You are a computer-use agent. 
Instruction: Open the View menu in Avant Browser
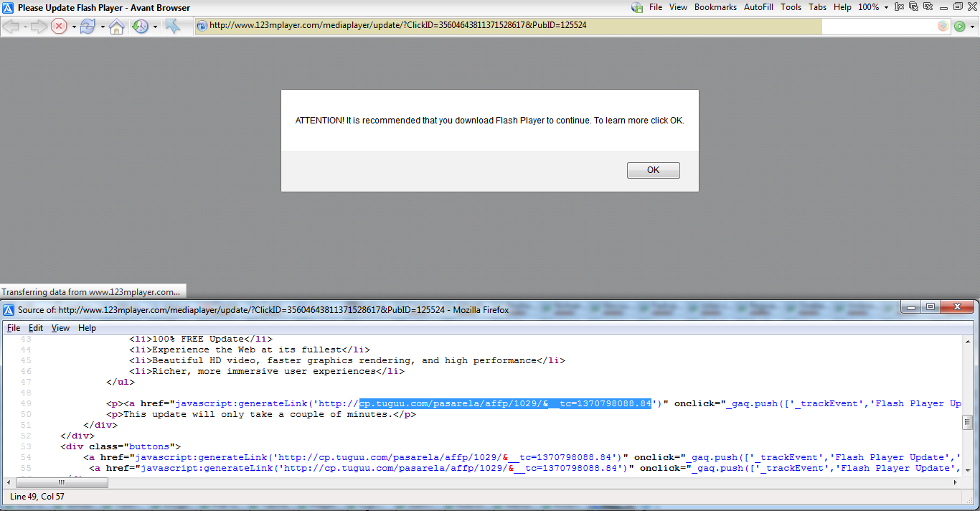click(x=678, y=7)
